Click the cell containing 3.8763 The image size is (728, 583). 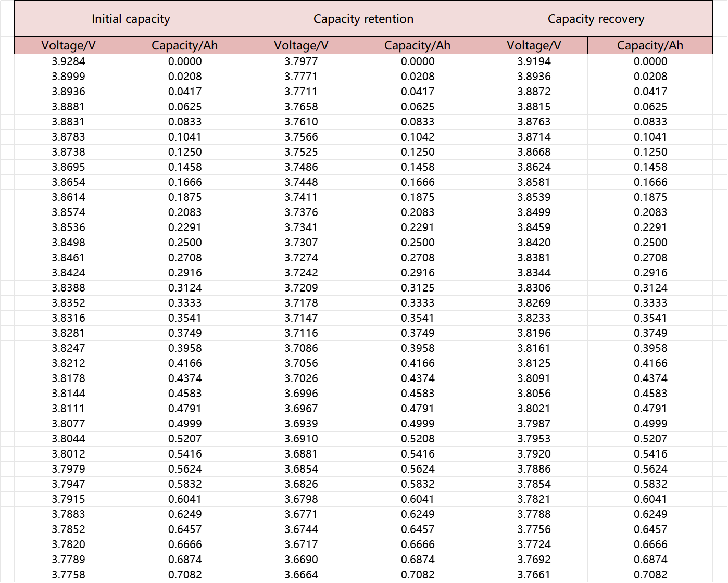534,122
